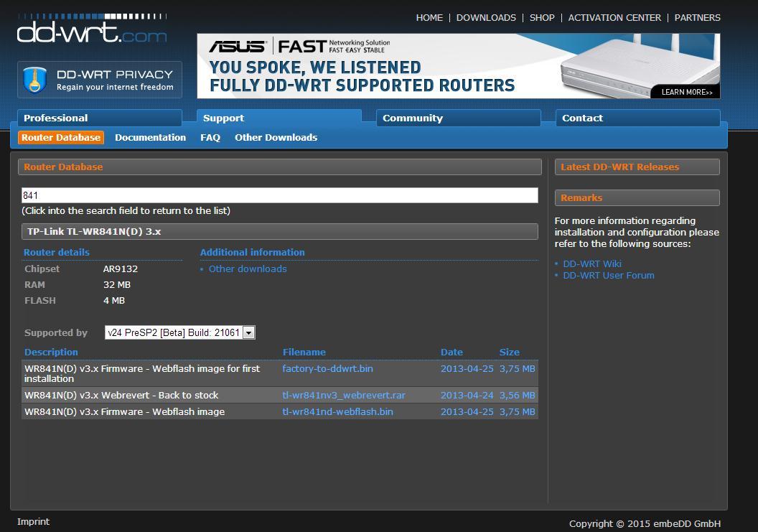Click 'WR841N(D) v3.x Firmware - Webflash image' description
Screen dimensions: 758x532
[x=125, y=411]
